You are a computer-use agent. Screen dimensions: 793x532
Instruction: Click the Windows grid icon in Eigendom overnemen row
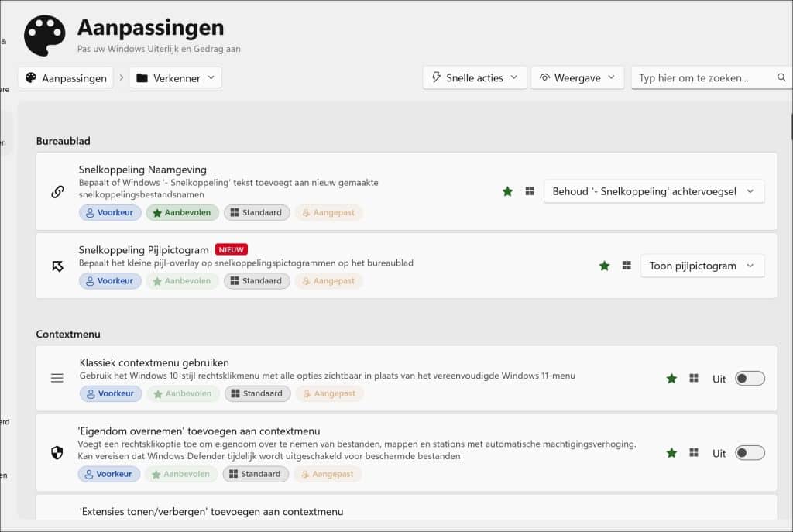coord(694,452)
